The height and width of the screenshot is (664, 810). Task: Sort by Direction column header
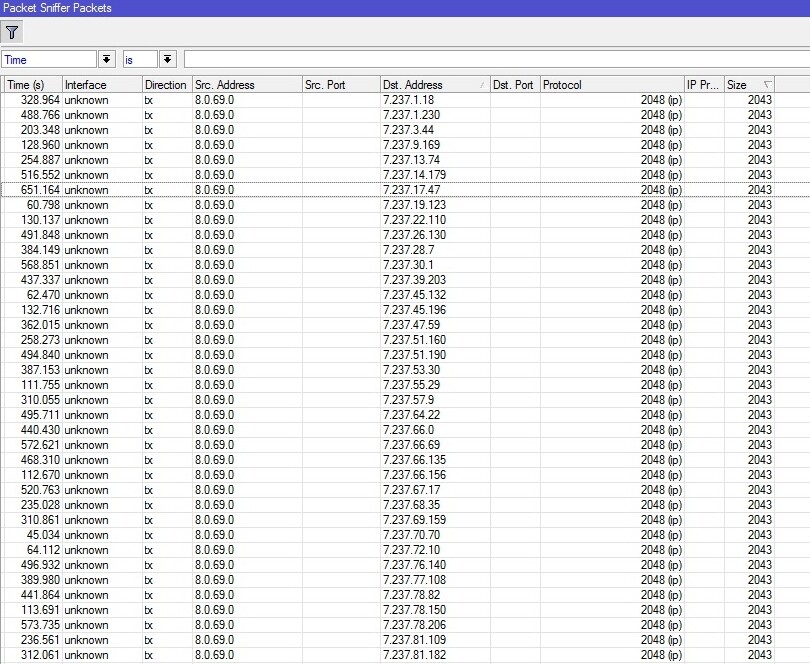pyautogui.click(x=167, y=85)
